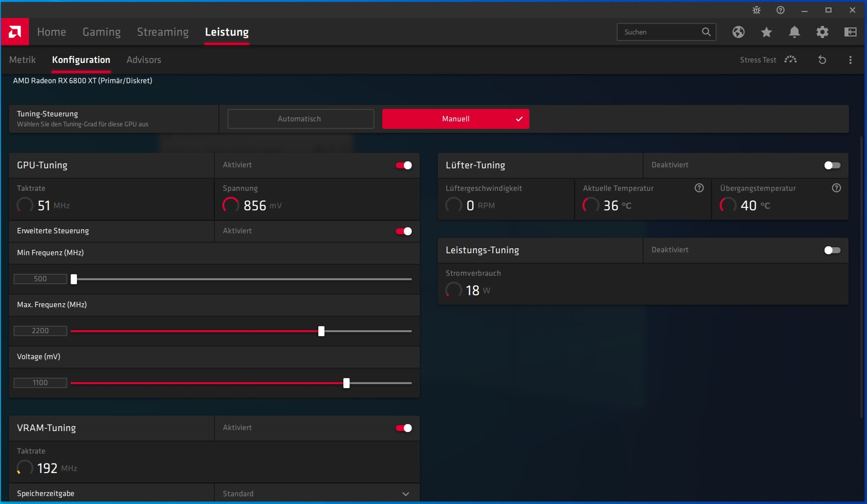Click the GPU Spannung 856 mV readout
The width and height of the screenshot is (867, 504).
(252, 205)
